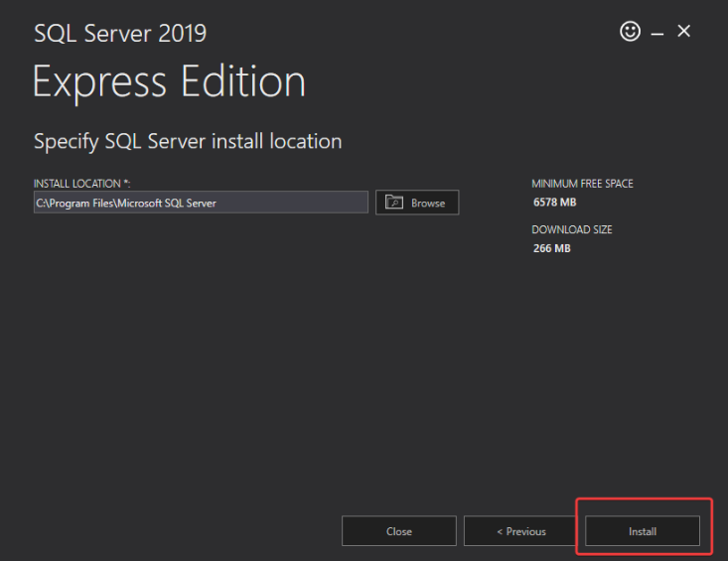728x561 pixels.
Task: Click the MINIMUM FREE SPACE label
Action: tap(582, 184)
